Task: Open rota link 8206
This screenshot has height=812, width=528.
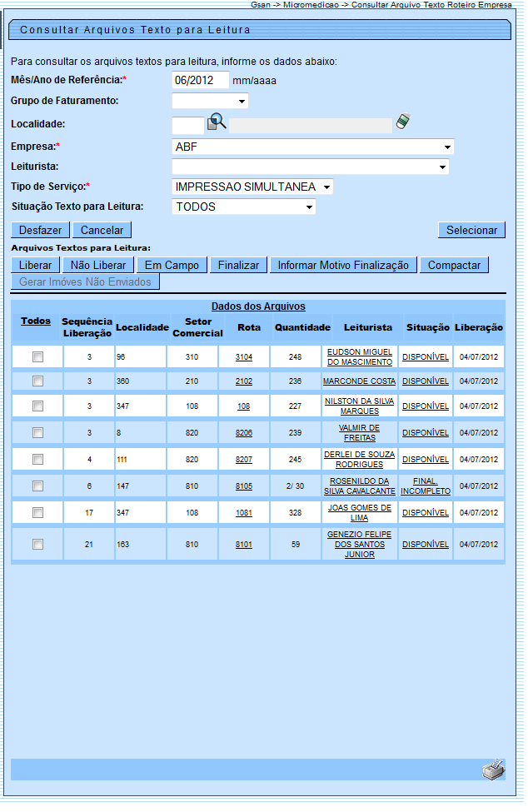Action: 244,433
